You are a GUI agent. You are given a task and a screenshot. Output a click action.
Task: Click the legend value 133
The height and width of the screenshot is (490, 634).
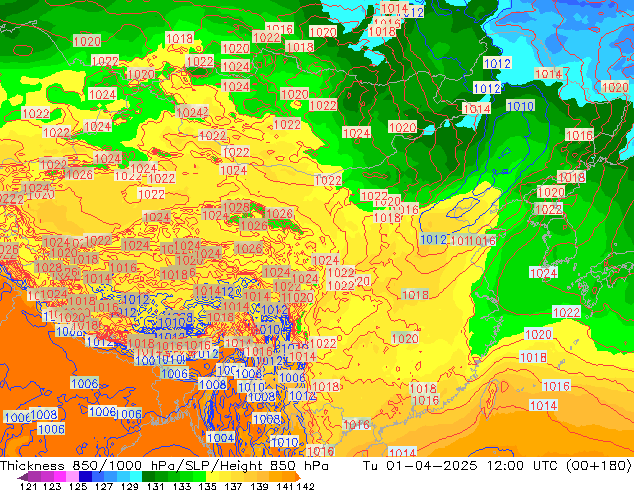pyautogui.click(x=182, y=486)
